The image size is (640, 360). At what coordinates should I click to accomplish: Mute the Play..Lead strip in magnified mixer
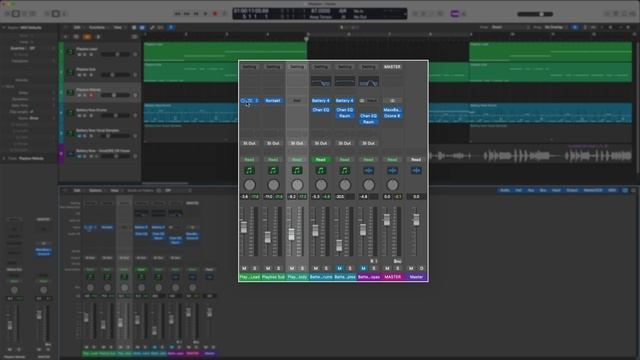pos(244,268)
